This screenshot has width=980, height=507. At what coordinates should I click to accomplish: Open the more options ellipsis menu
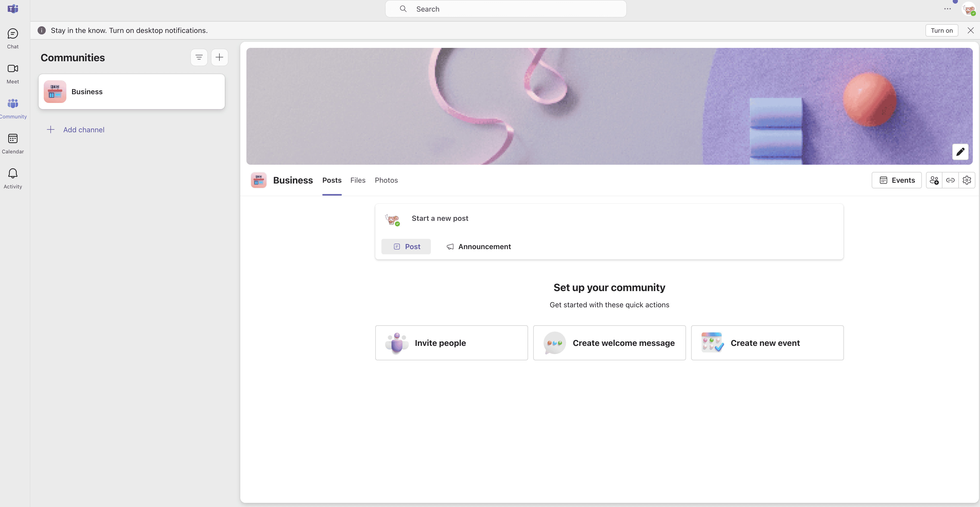(947, 9)
